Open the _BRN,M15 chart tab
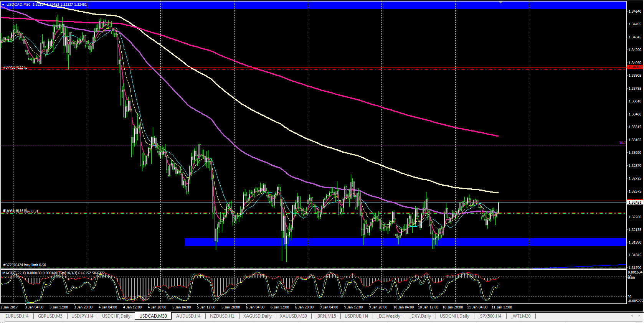Screen dimensions: 644x323 click(326, 316)
